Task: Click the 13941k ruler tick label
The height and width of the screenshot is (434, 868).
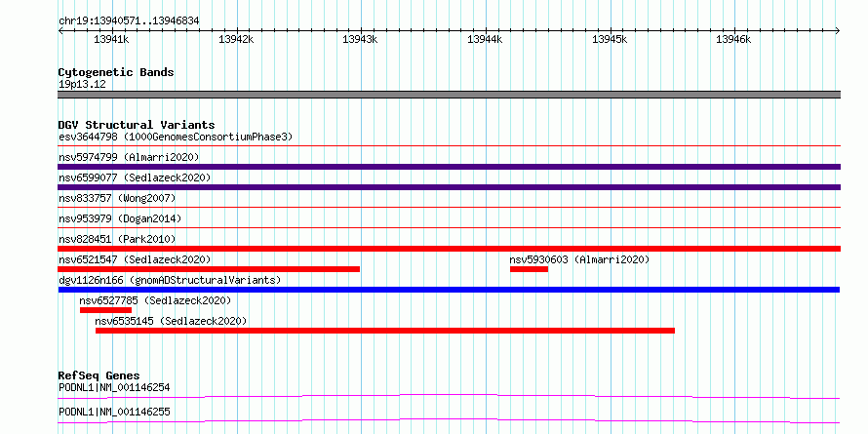Action: click(112, 39)
